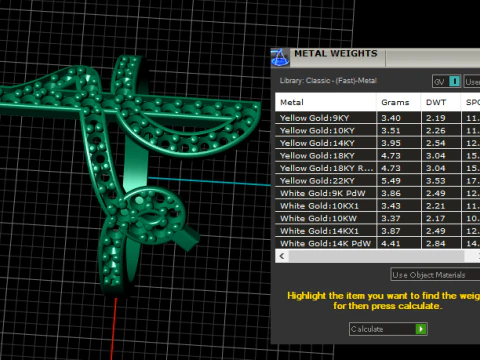Click the 5.49 grams value
The width and height of the screenshot is (480, 360).
(x=391, y=181)
